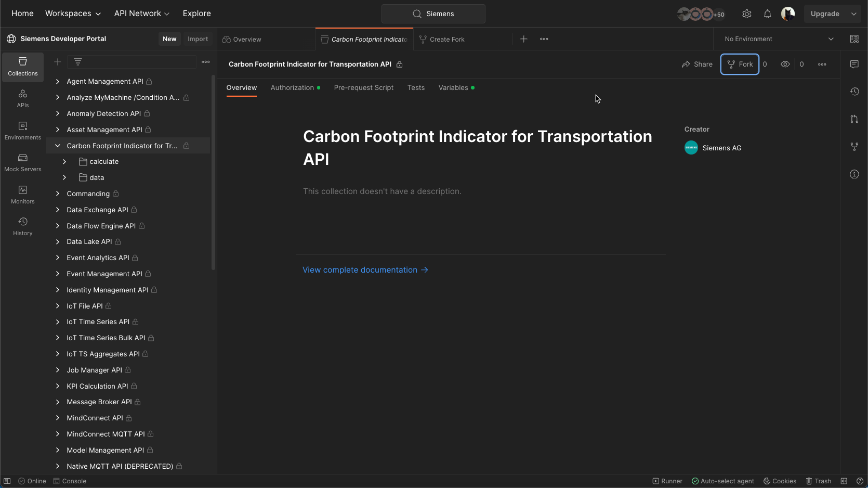
Task: Open the Trash in status bar
Action: (819, 481)
